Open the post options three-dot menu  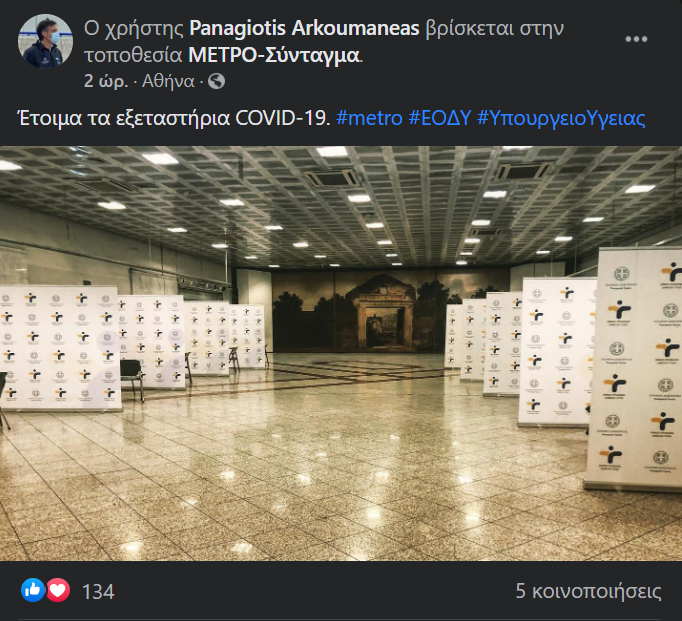click(x=636, y=39)
